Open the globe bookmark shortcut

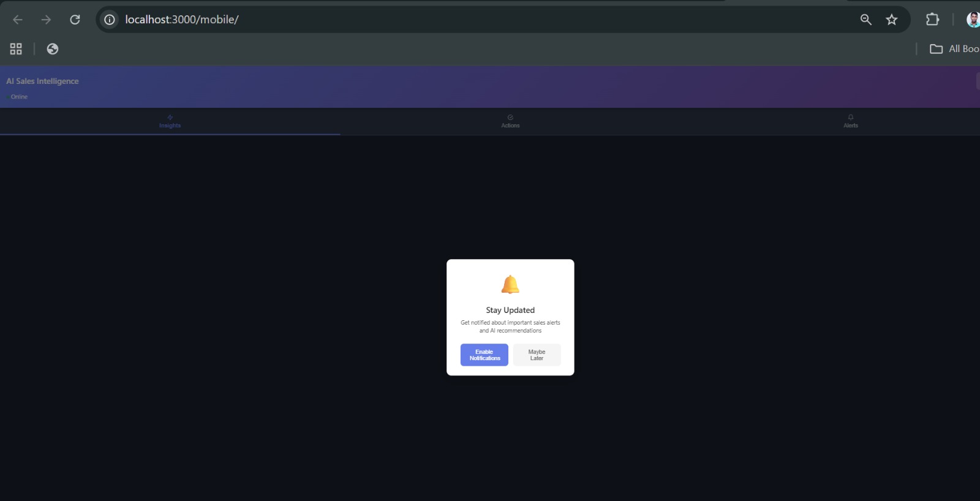53,49
